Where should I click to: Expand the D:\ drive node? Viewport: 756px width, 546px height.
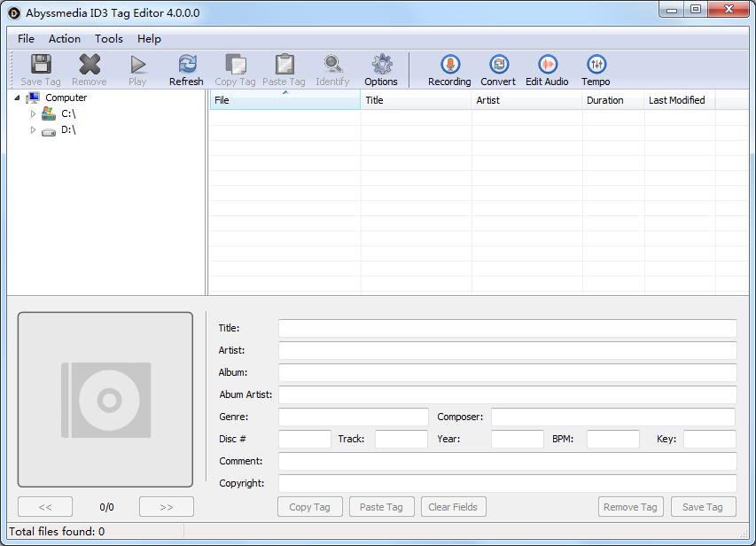pos(34,130)
